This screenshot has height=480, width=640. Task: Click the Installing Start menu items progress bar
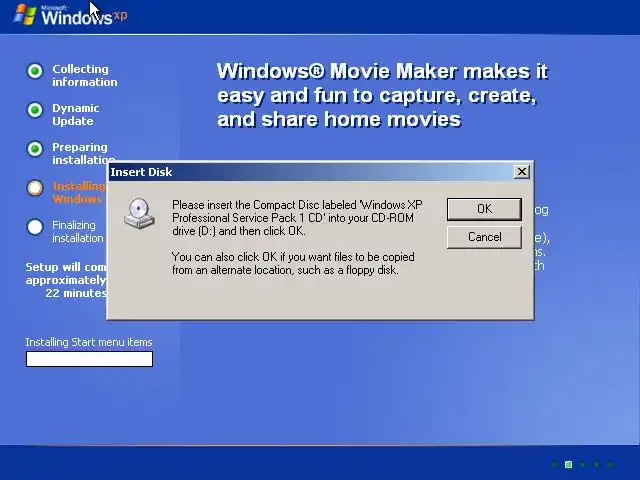point(89,359)
